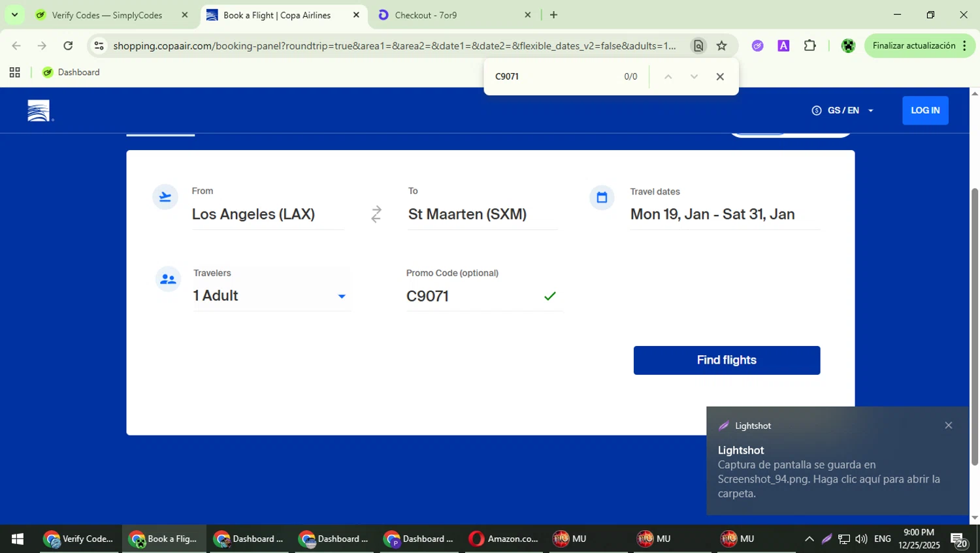Go back with the browser back arrow
The image size is (980, 553).
[16, 46]
